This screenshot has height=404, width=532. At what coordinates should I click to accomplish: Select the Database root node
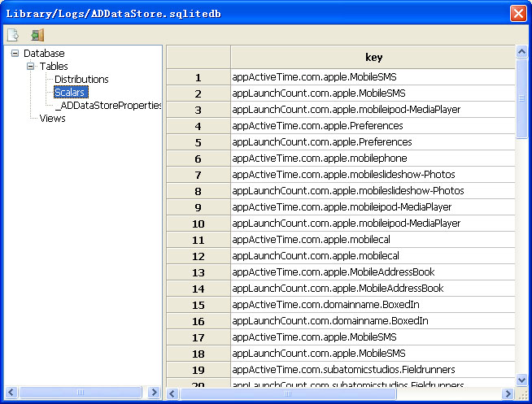tap(44, 53)
